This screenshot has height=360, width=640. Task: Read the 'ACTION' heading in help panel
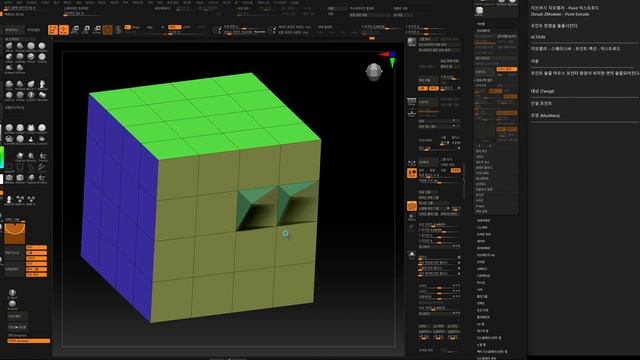click(x=538, y=37)
